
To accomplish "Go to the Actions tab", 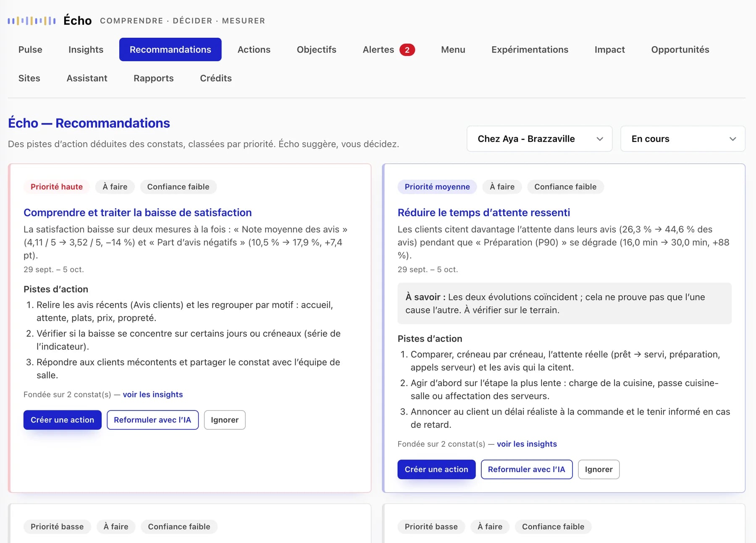I will (x=254, y=50).
